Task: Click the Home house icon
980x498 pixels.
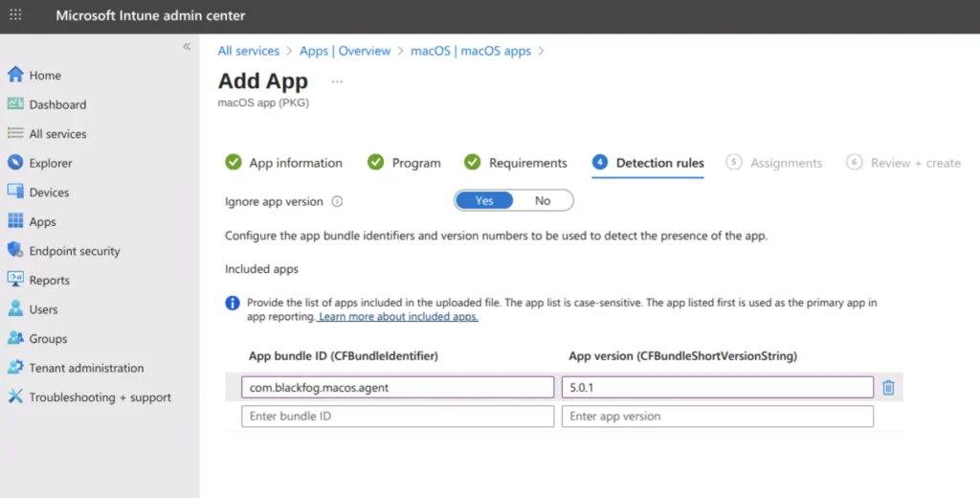Action: 15,75
